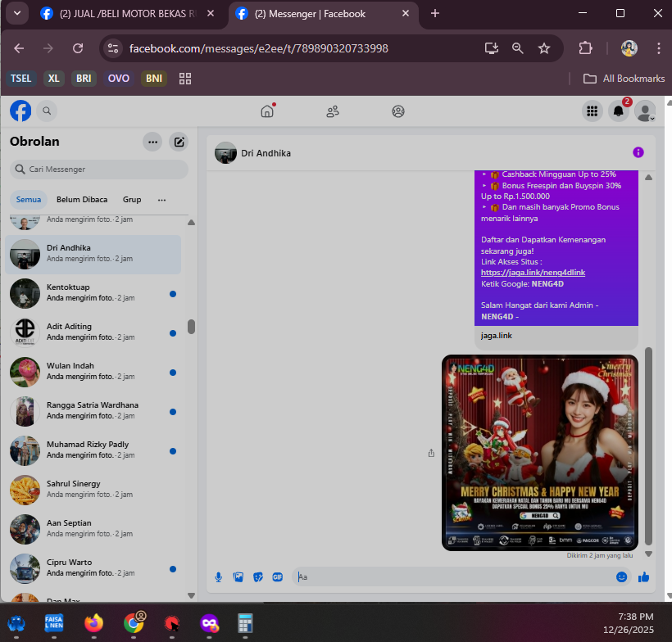The image size is (672, 642).
Task: Open the Extensions puzzle icon
Action: (585, 48)
